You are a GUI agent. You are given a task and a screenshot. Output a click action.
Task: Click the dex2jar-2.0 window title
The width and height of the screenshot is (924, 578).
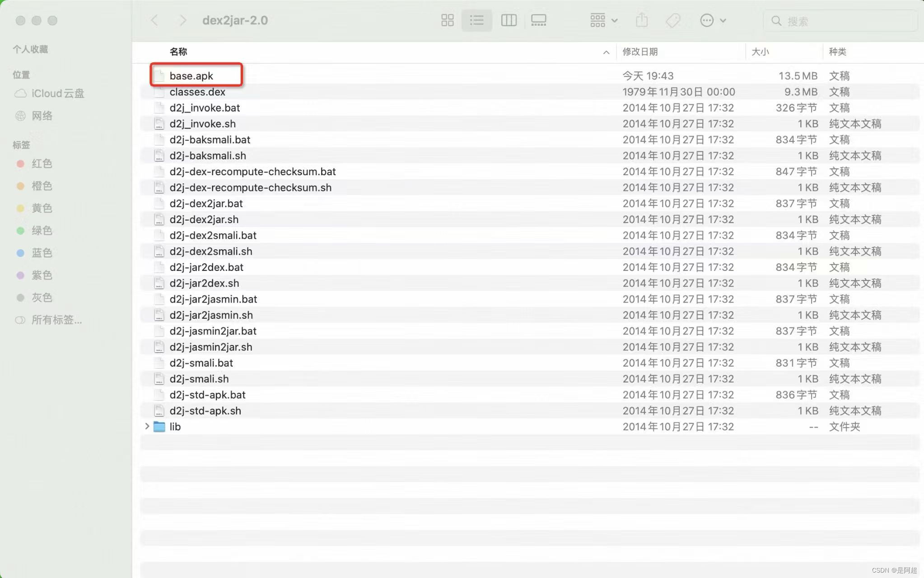pyautogui.click(x=235, y=20)
